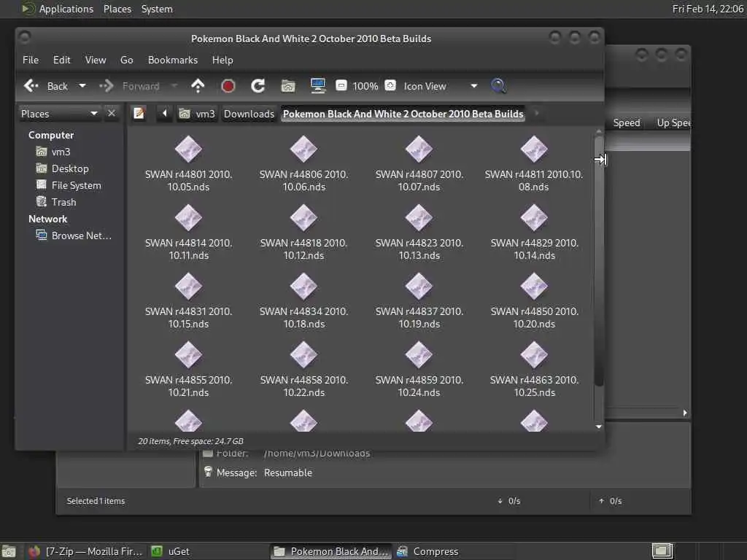Select file SWAN r44859 2010.10.24.nds

click(419, 369)
